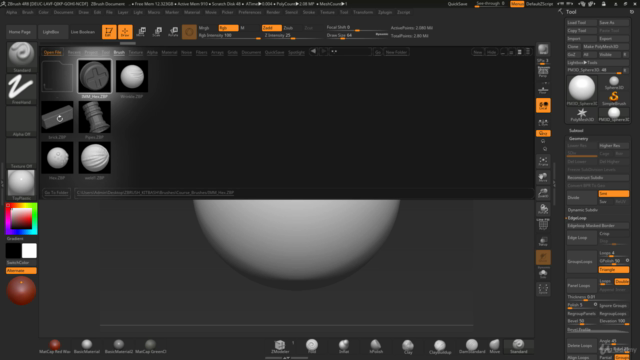Open the Alpha Off selector
Viewport: 640px width, 360px height.
[x=22, y=121]
